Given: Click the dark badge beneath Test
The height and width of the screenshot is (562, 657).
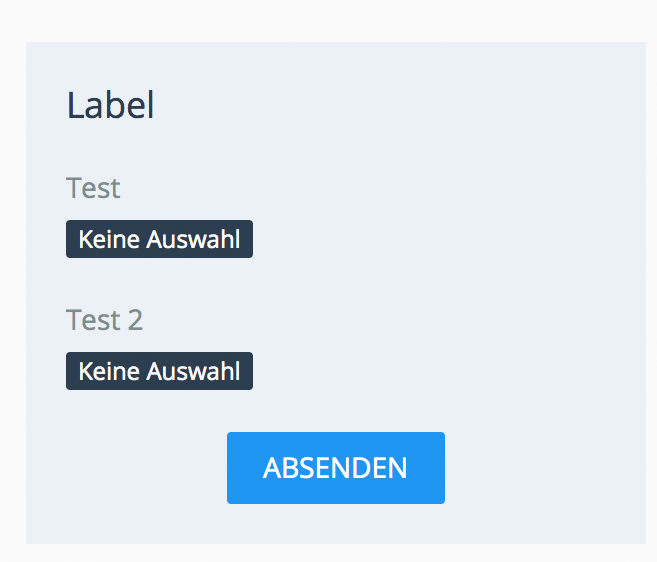Looking at the screenshot, I should point(159,240).
